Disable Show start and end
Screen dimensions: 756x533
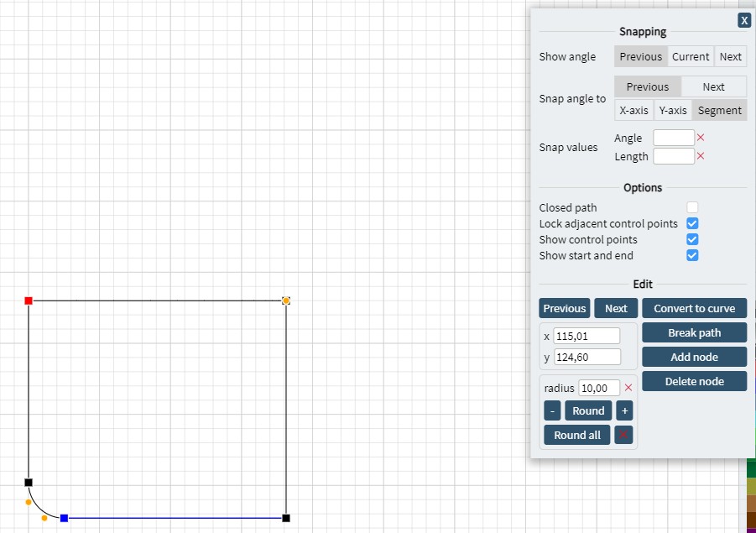pos(692,255)
